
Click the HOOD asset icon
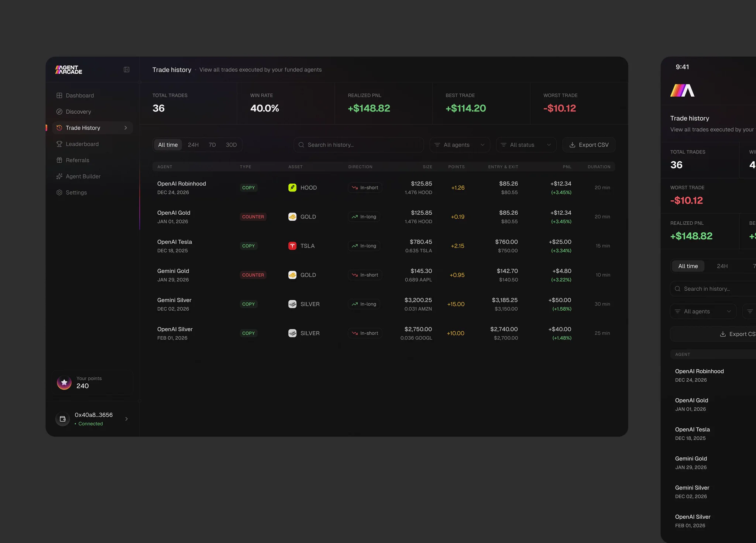coord(292,188)
